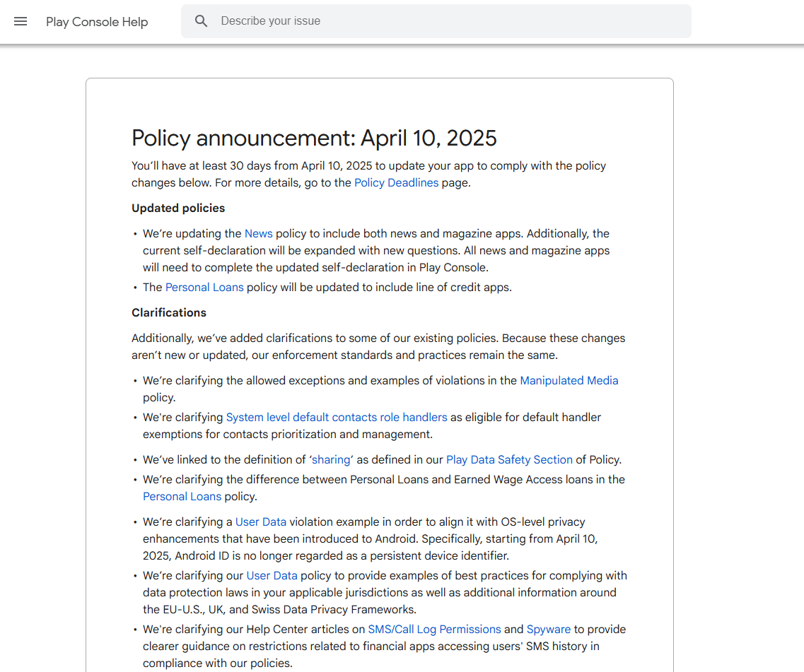804x672 pixels.
Task: Open the Play Data Safety Section link
Action: (509, 460)
